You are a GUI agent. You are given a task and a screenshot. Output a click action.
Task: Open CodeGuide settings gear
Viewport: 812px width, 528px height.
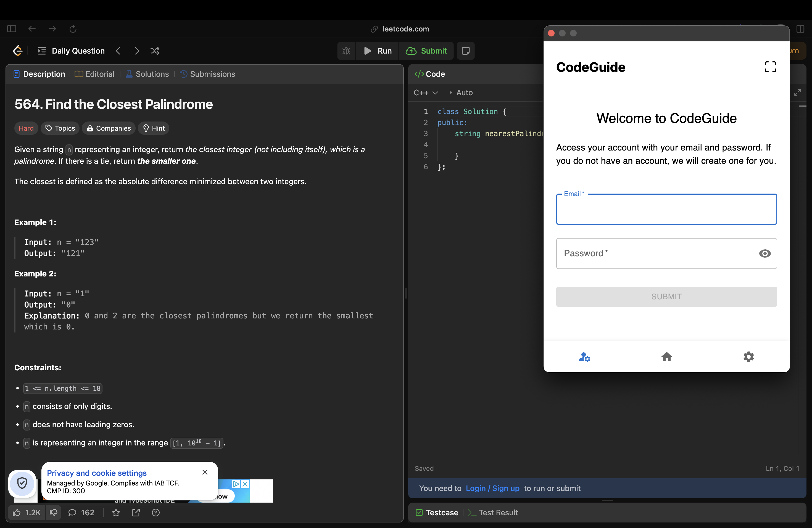[x=748, y=357]
